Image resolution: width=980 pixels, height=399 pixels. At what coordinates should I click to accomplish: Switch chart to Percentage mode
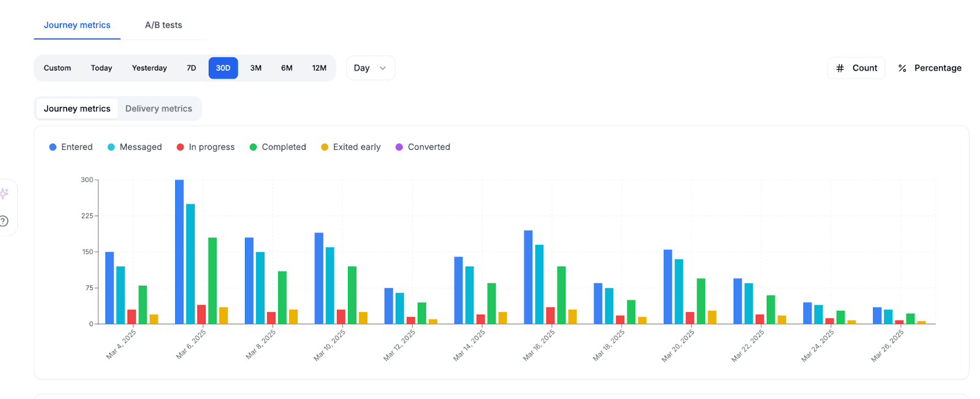click(930, 68)
